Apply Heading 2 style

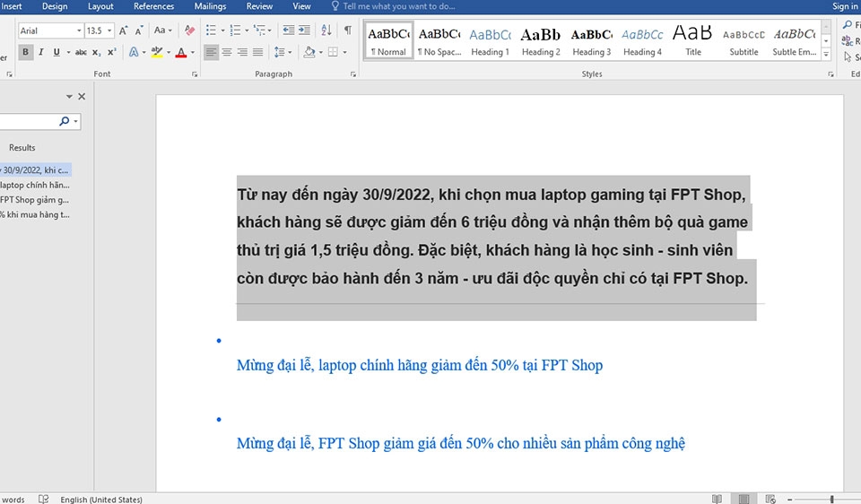(541, 40)
